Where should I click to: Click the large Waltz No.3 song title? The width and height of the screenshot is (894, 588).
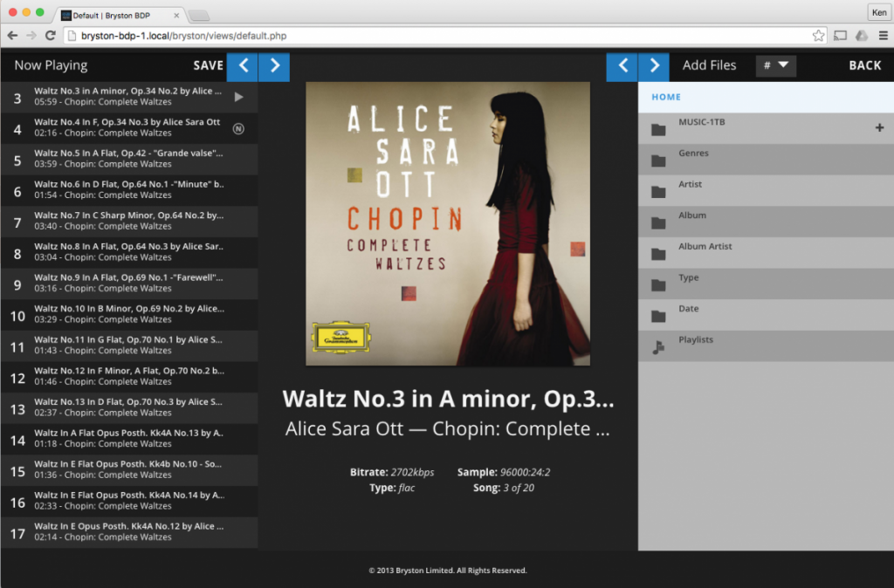click(448, 399)
